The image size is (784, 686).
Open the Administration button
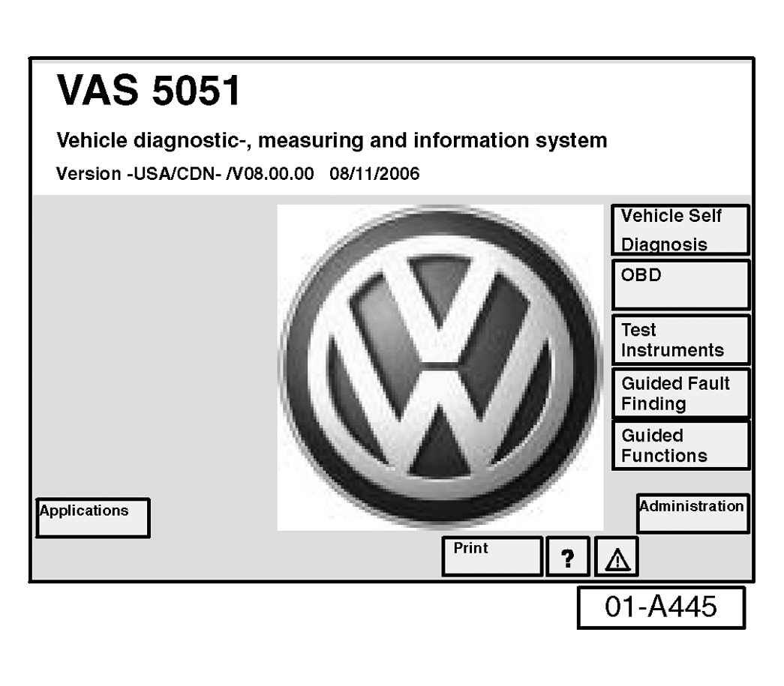pyautogui.click(x=693, y=514)
